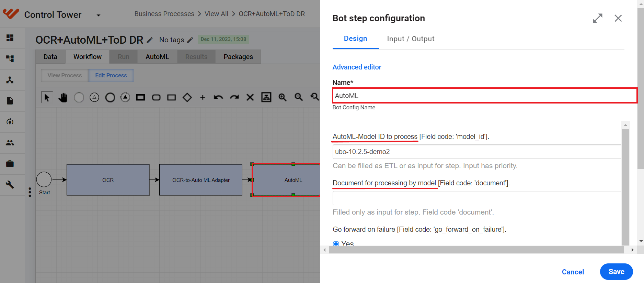644x283 pixels.
Task: Open the Data tab
Action: [50, 57]
